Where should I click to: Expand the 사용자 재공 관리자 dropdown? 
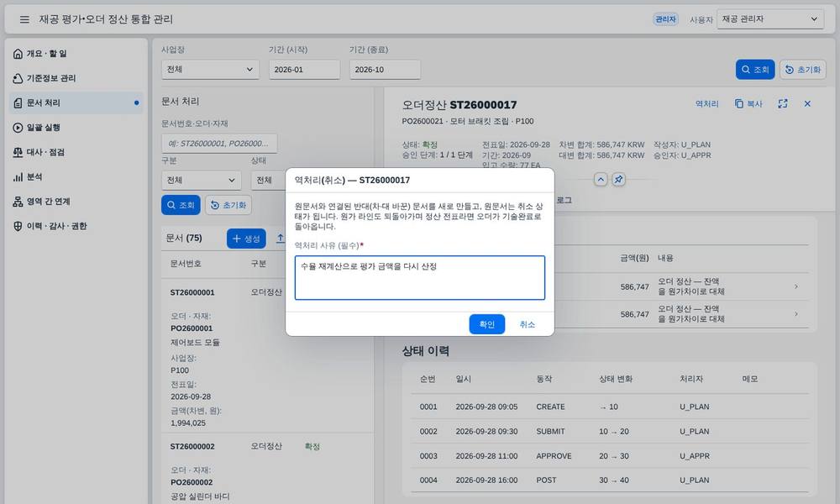click(769, 19)
